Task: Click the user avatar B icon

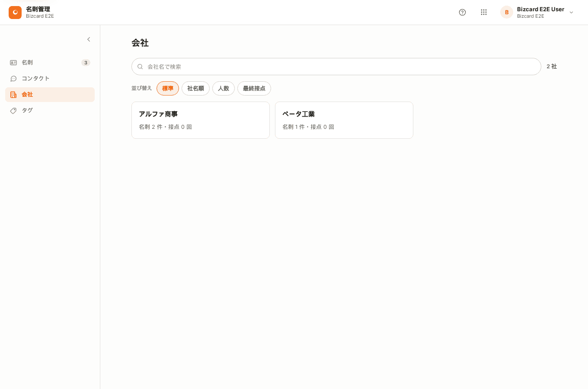Action: (507, 13)
